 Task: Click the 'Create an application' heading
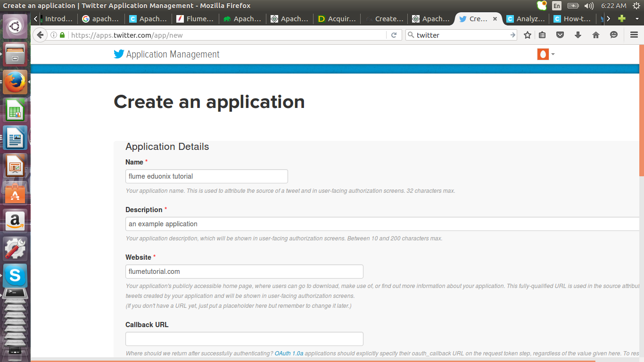[209, 102]
